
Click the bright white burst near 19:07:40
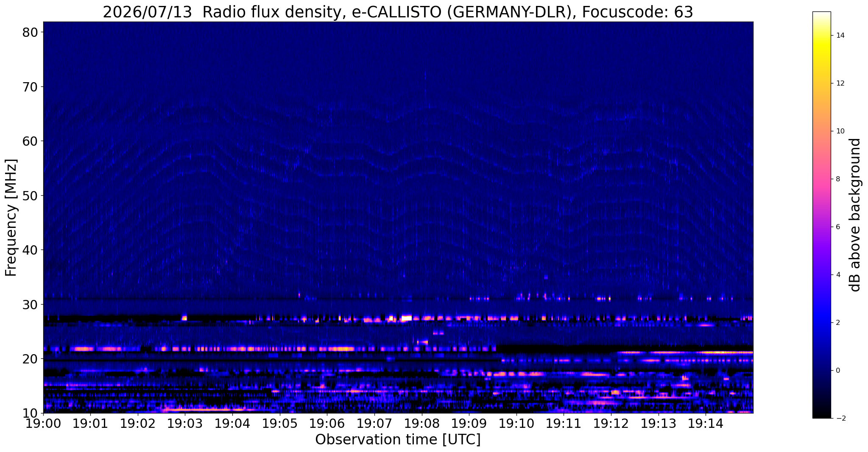pos(406,318)
